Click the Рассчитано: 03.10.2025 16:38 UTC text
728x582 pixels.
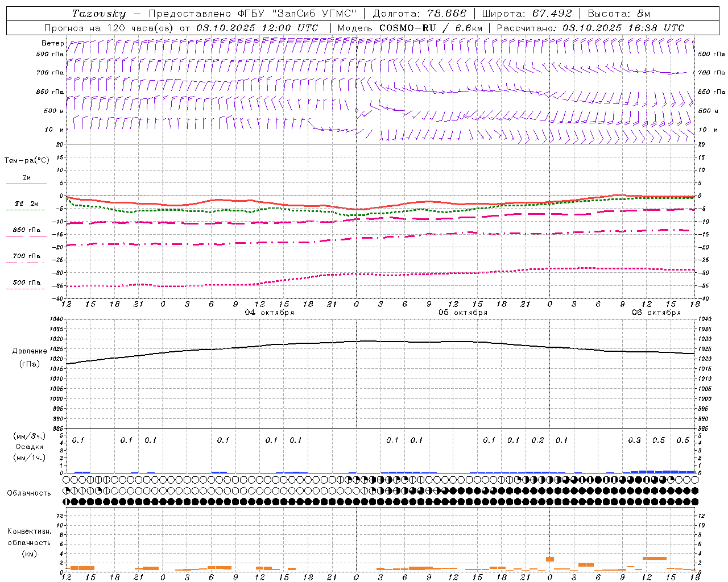coord(590,28)
